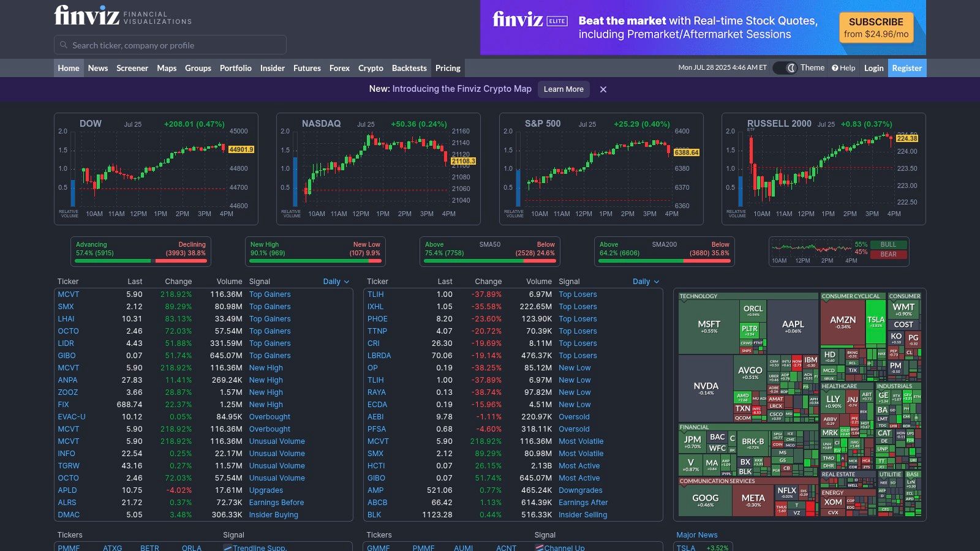Open the LHAI ticker link
This screenshot has height=551, width=980.
coord(66,319)
